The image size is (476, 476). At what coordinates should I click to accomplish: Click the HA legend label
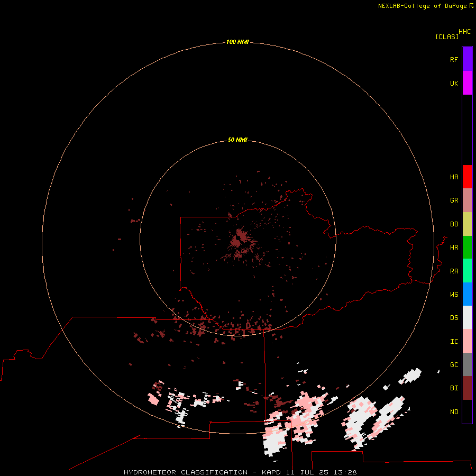[x=454, y=177]
